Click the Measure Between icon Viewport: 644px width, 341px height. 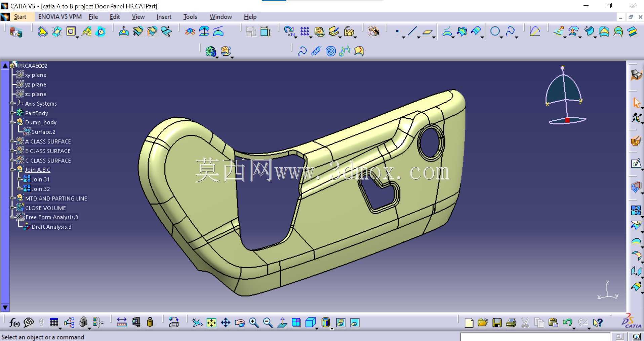121,323
